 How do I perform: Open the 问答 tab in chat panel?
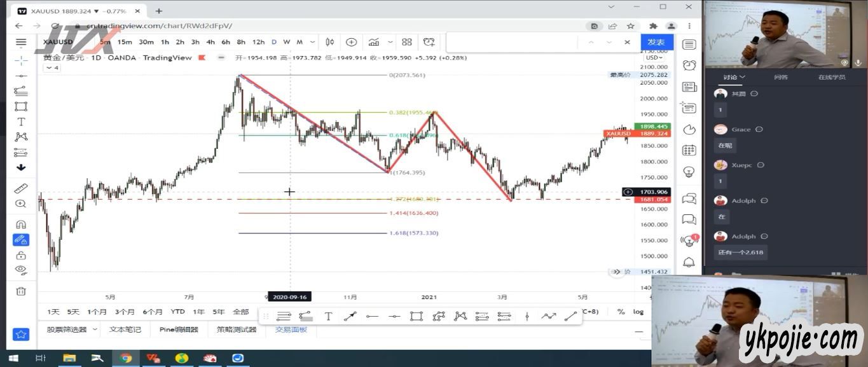pos(780,77)
